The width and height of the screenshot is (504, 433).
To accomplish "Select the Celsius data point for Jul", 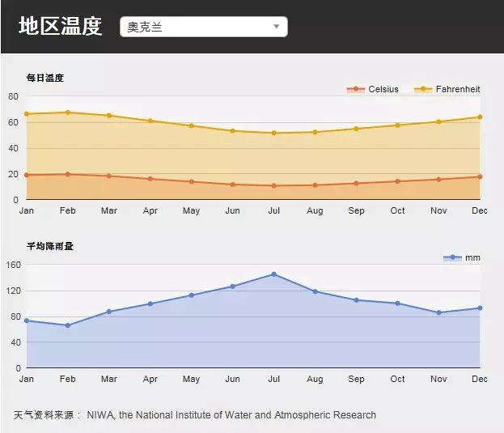I will click(x=274, y=185).
